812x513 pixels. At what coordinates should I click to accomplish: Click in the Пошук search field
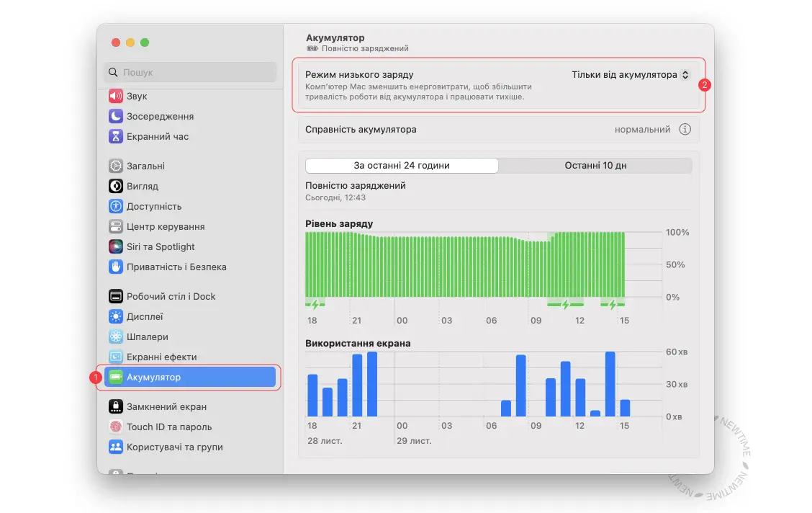(x=190, y=72)
